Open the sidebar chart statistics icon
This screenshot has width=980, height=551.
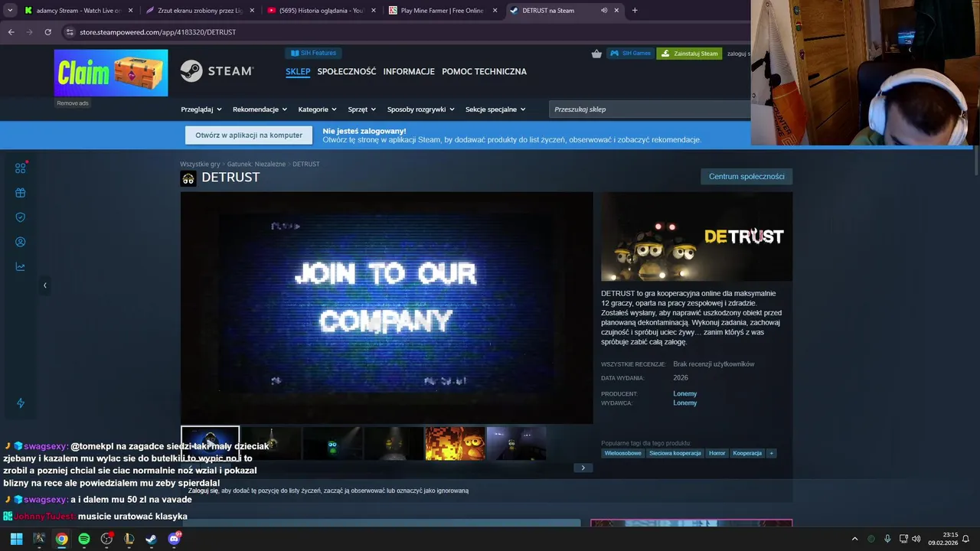point(21,267)
